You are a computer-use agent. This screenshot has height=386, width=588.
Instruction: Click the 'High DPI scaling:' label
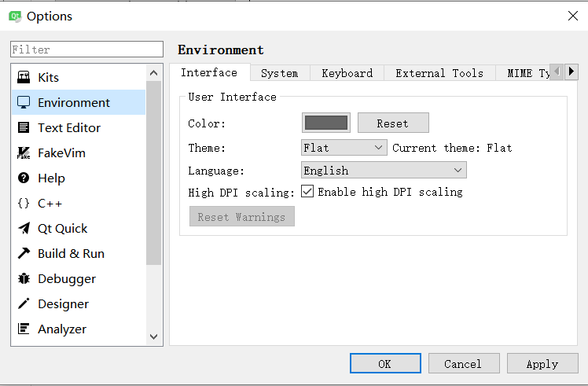coord(241,193)
